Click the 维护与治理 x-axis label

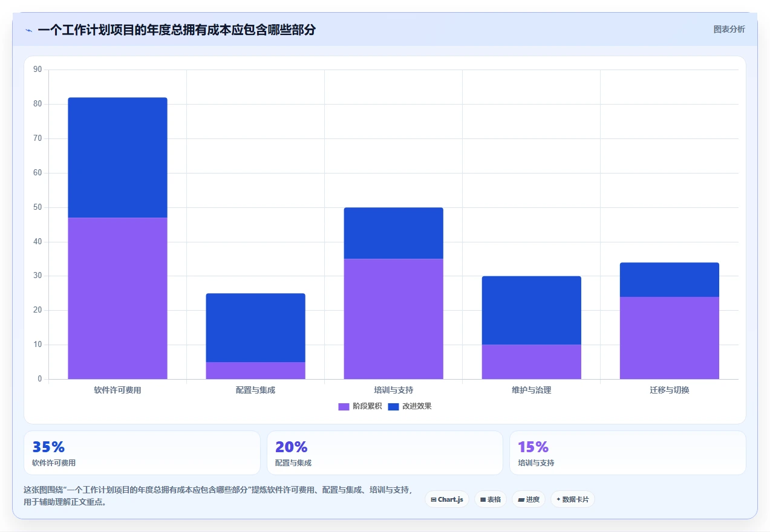(x=531, y=390)
